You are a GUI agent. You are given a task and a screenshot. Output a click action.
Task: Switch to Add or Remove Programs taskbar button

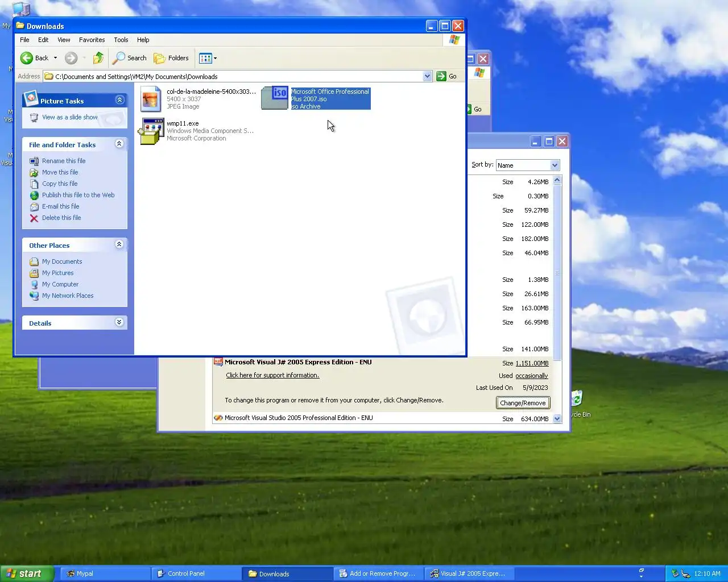(378, 573)
